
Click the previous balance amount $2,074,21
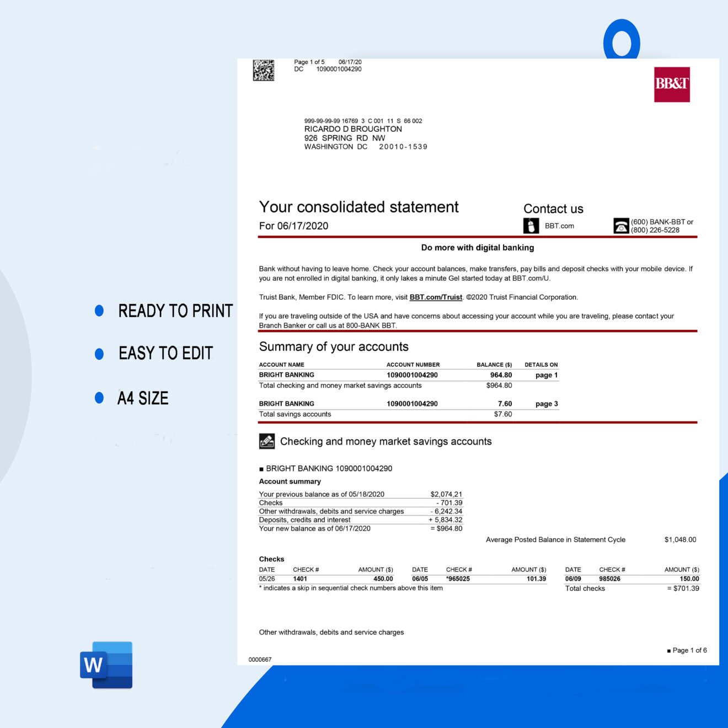446,494
